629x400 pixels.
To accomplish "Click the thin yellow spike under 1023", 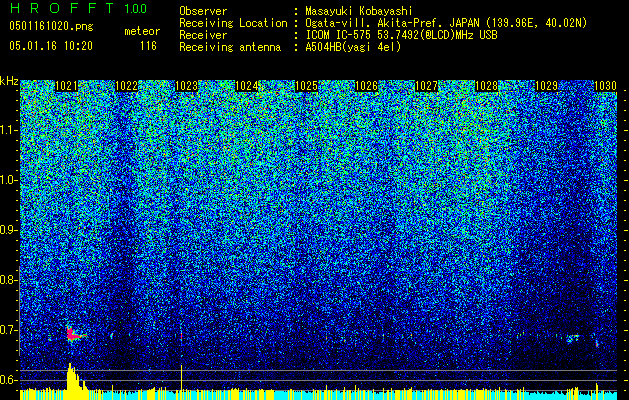I will [x=182, y=377].
